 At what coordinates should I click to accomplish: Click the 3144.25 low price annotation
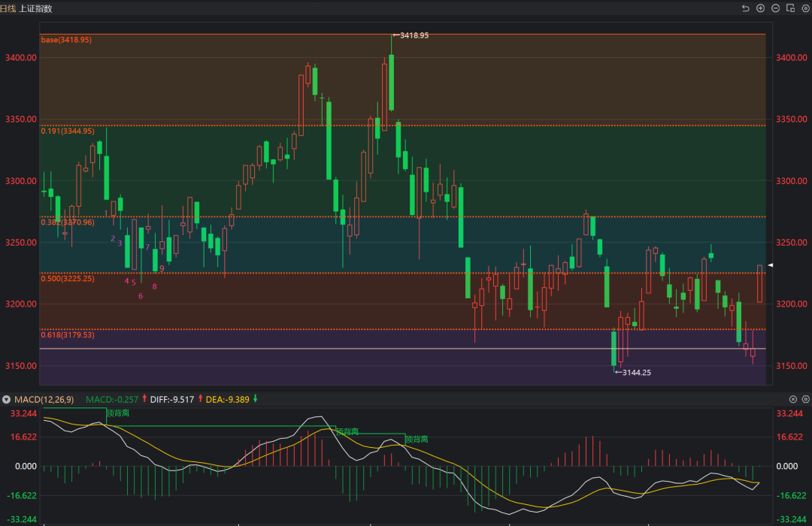(x=633, y=372)
